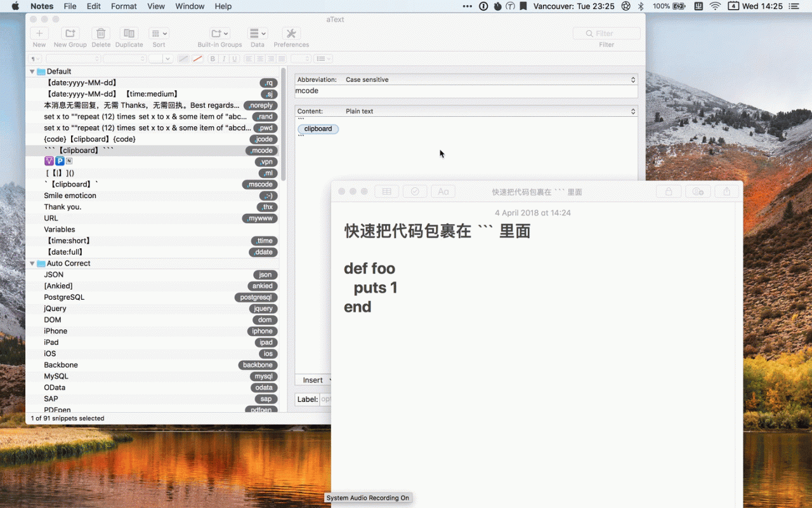Open the paragraph style dropdown

[x=35, y=59]
